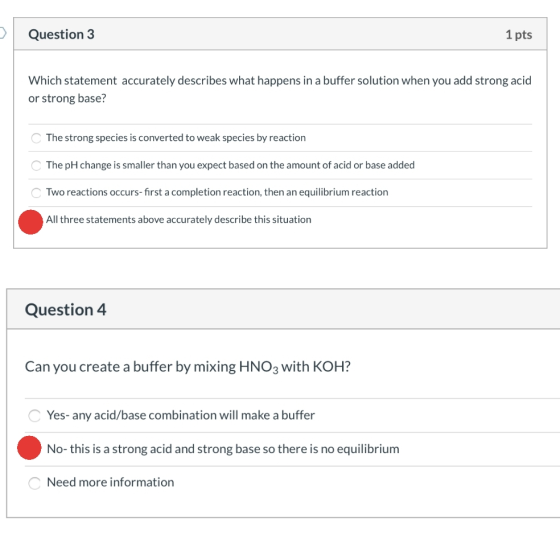This screenshot has width=560, height=535.
Task: Click the '1 pts' label in Question 3
Action: [519, 35]
